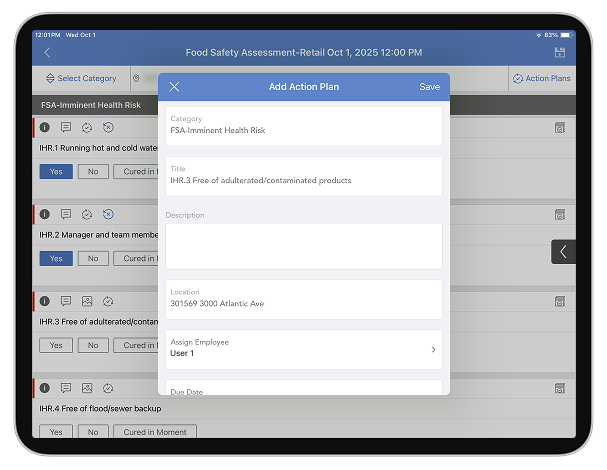Viewport: 607px width, 470px height.
Task: Go back using the header arrow
Action: tap(47, 52)
